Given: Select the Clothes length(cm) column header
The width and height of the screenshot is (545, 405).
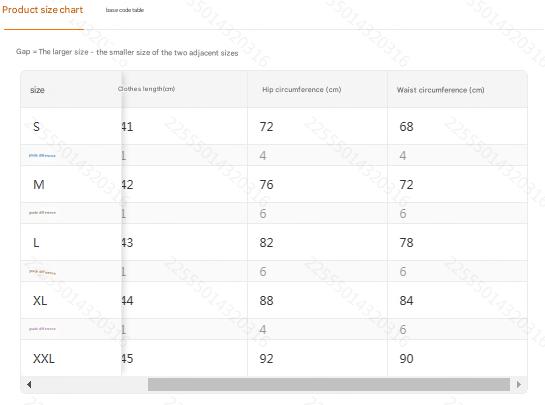Looking at the screenshot, I should coord(146,89).
